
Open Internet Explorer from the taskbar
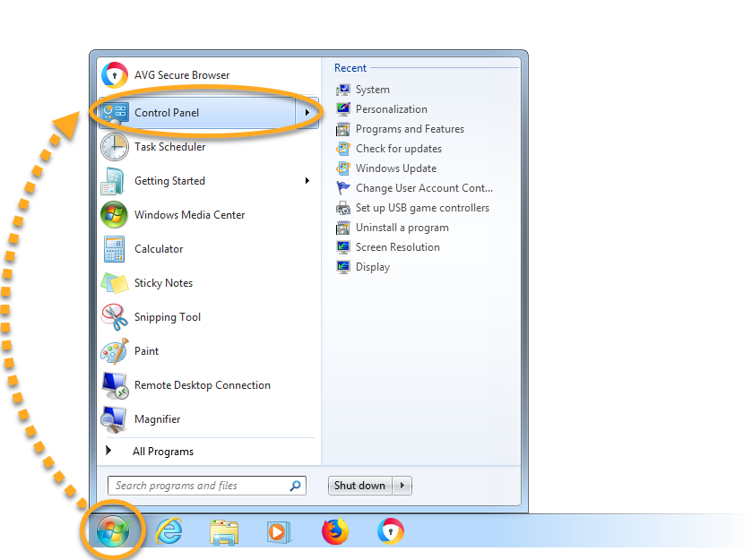click(x=169, y=531)
